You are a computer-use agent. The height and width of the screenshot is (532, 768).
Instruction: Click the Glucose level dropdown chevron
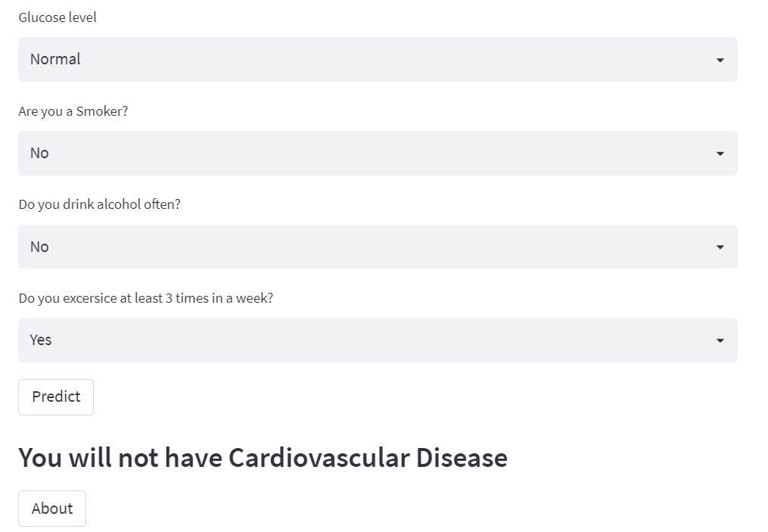[x=720, y=59]
